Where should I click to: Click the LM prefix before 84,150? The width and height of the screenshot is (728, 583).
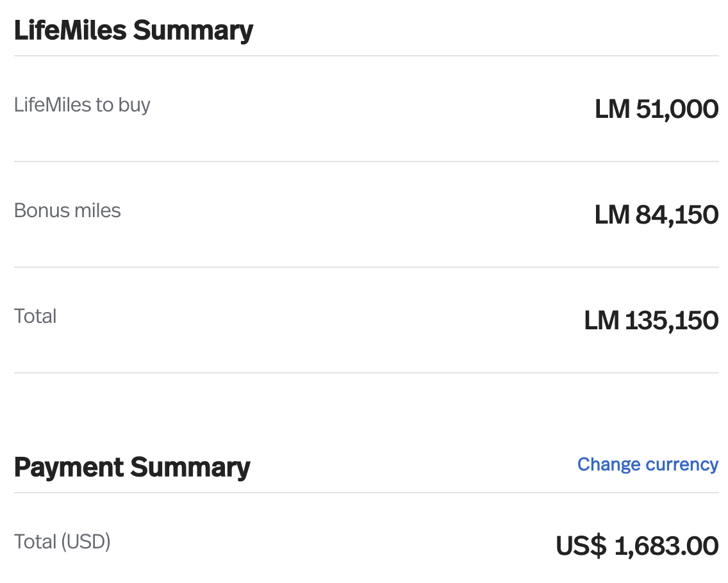tap(613, 215)
